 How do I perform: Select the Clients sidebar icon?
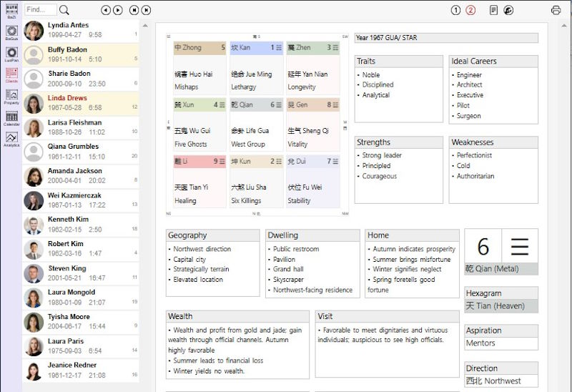pos(11,75)
